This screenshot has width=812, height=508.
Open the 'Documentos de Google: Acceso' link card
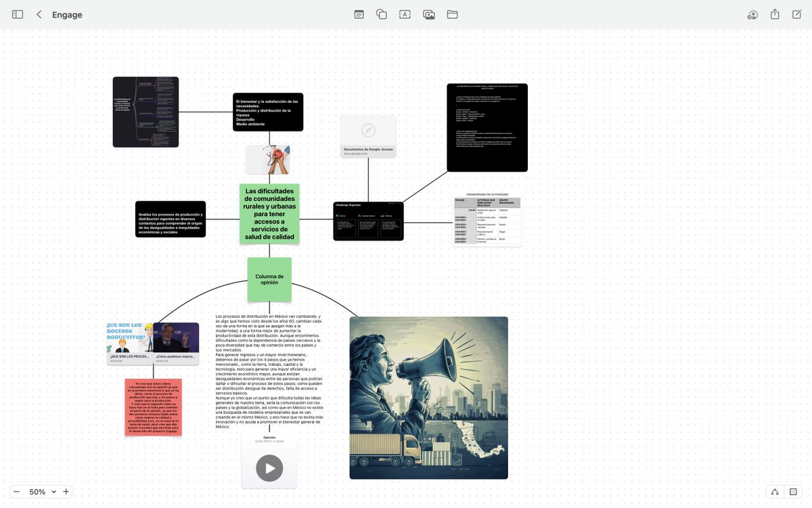click(x=368, y=137)
